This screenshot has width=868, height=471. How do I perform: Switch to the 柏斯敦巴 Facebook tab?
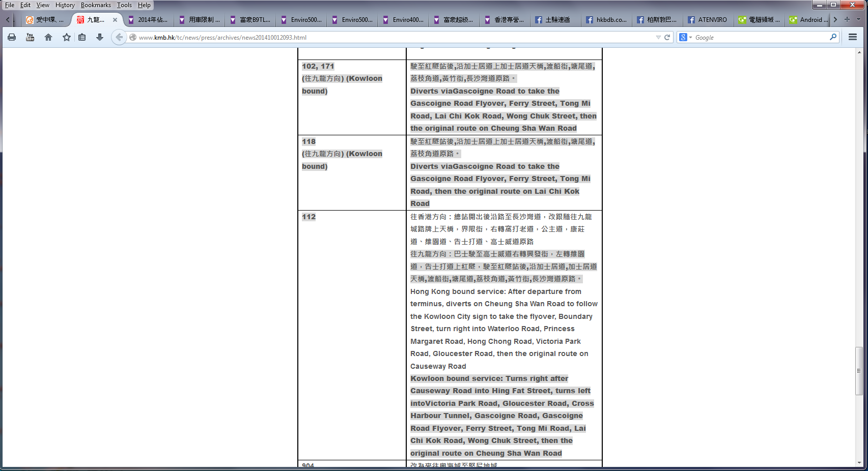[657, 20]
